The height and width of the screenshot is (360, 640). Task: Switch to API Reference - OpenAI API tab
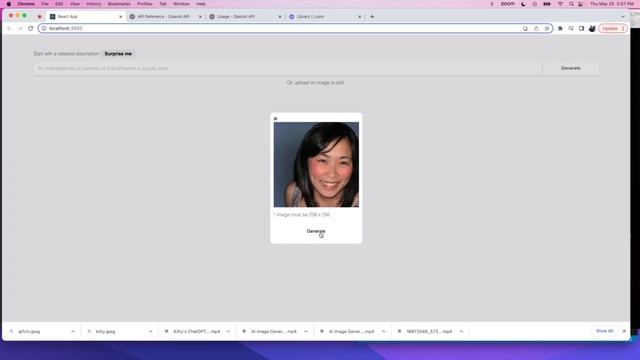166,17
